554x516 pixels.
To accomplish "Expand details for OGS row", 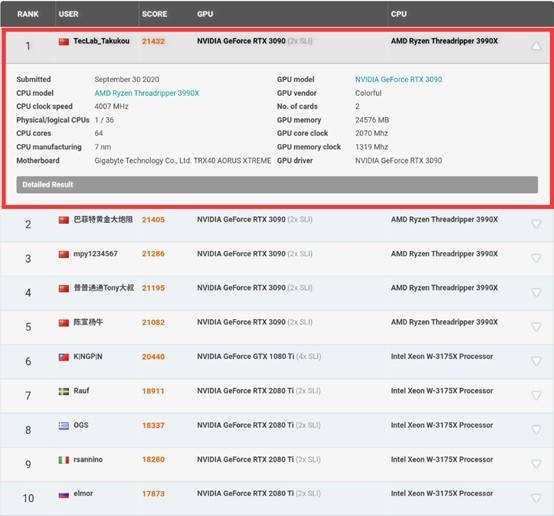I will pyautogui.click(x=536, y=430).
